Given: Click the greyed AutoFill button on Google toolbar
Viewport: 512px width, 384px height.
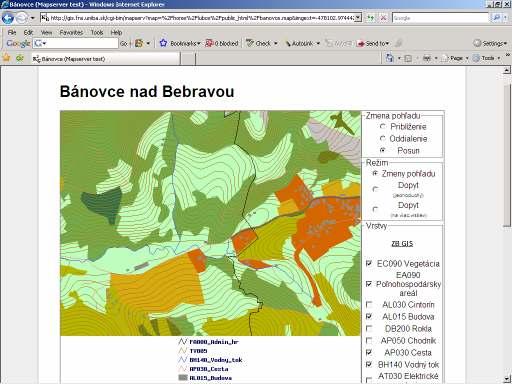Looking at the screenshot, I should [x=338, y=43].
